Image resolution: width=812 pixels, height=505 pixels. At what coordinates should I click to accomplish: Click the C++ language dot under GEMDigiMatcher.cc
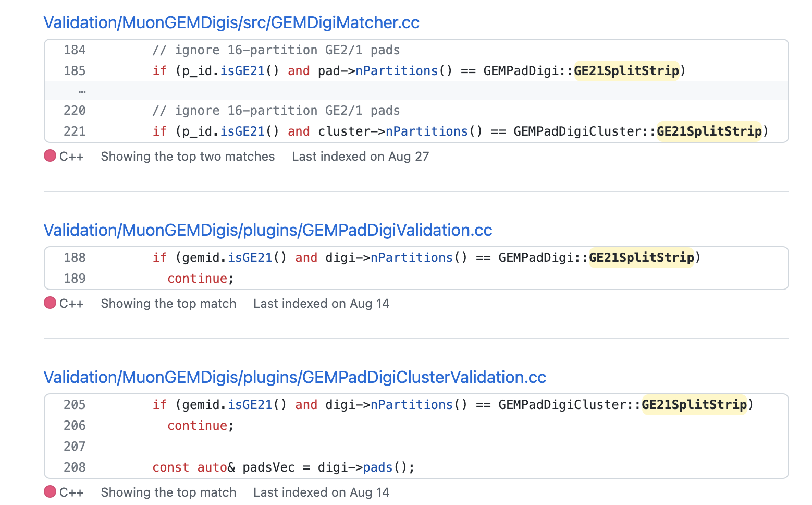tap(50, 155)
